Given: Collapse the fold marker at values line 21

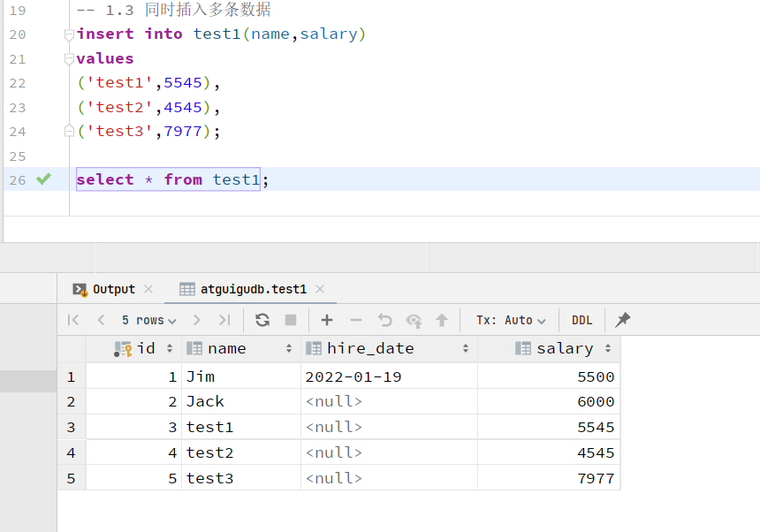Looking at the screenshot, I should (69, 59).
